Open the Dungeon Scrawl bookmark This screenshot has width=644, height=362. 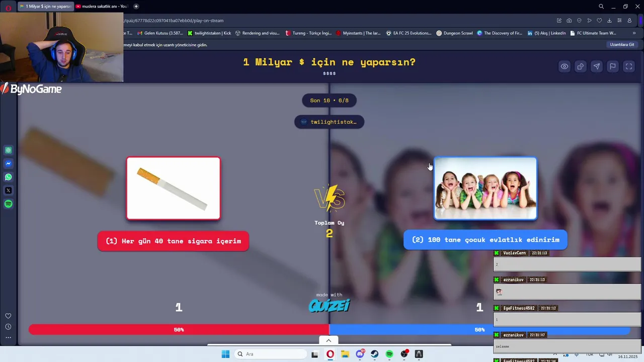tap(454, 33)
